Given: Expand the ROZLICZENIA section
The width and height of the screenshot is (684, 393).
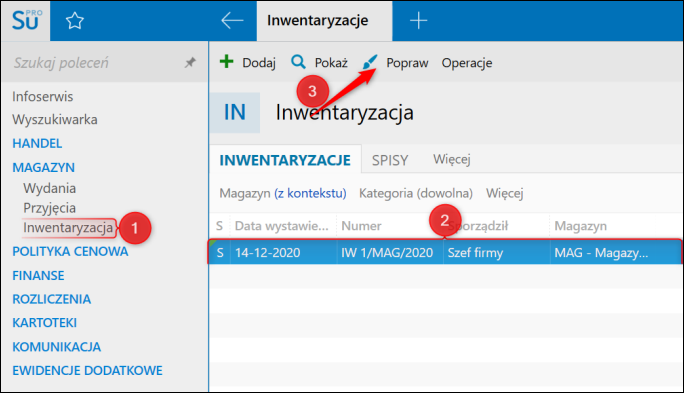Looking at the screenshot, I should pyautogui.click(x=51, y=299).
